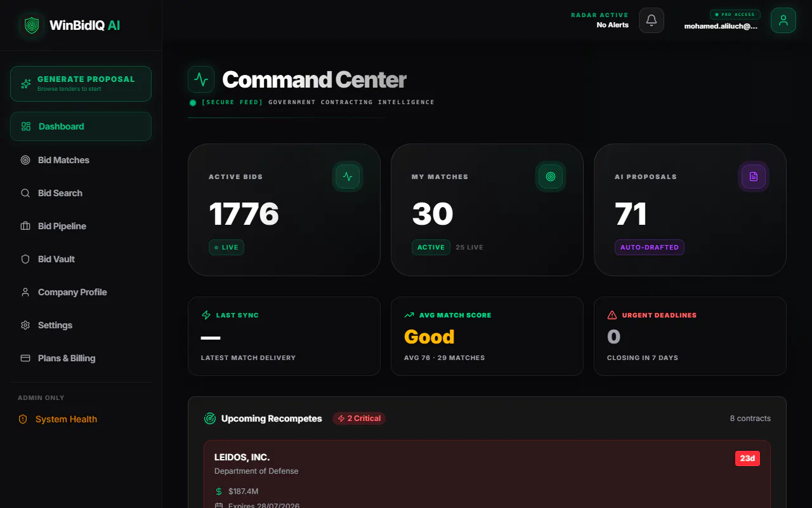812x508 pixels.
Task: Click the sparkle icon in Generate Proposal
Action: [26, 84]
